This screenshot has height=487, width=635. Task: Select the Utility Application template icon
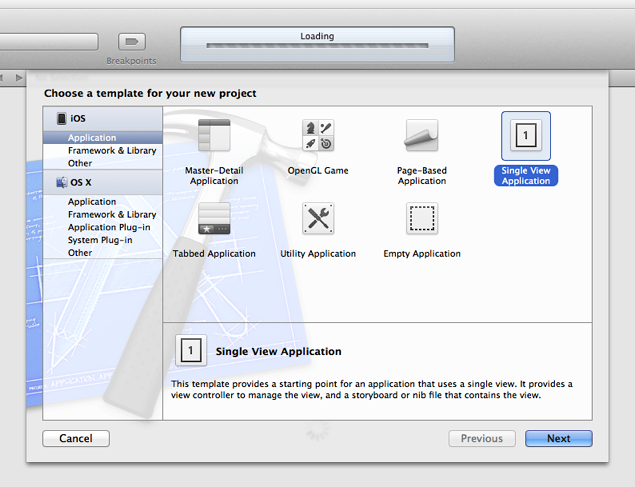(318, 219)
